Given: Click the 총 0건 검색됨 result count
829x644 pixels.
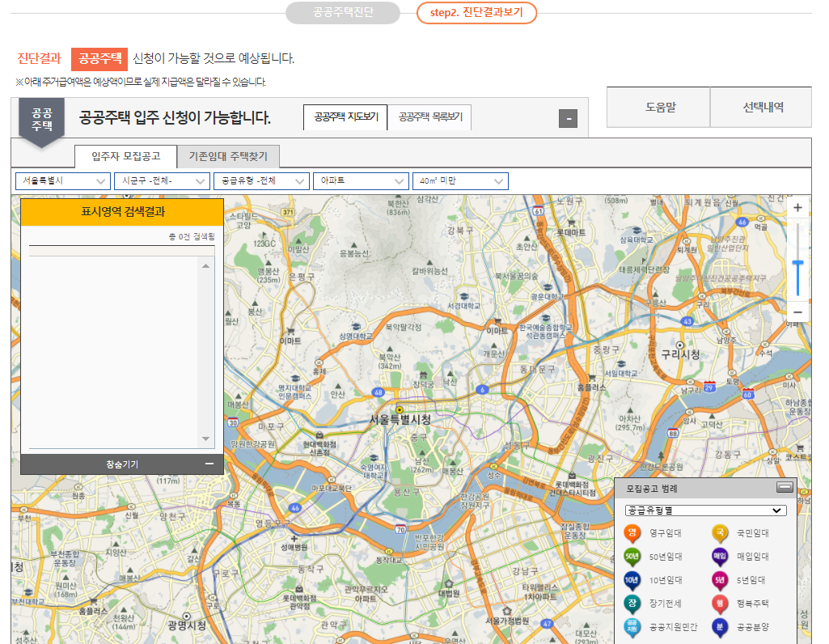Looking at the screenshot, I should coord(192,237).
